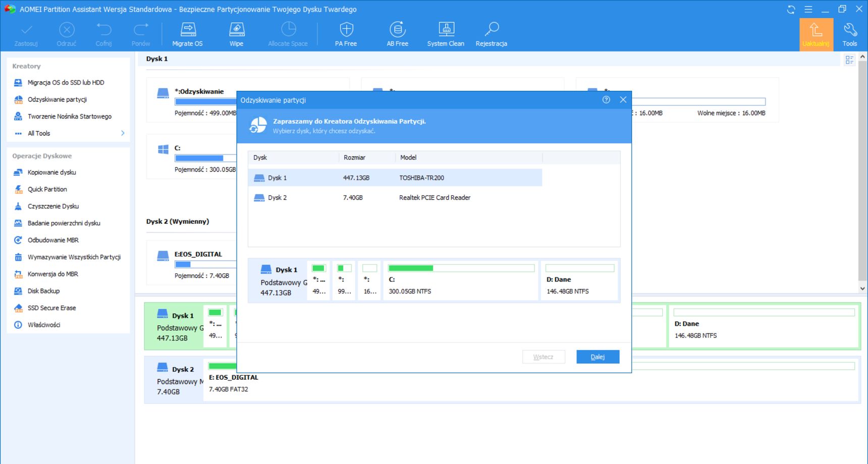Click the Odrzuć (discard) toolbar icon
Image resolution: width=868 pixels, height=464 pixels.
67,34
